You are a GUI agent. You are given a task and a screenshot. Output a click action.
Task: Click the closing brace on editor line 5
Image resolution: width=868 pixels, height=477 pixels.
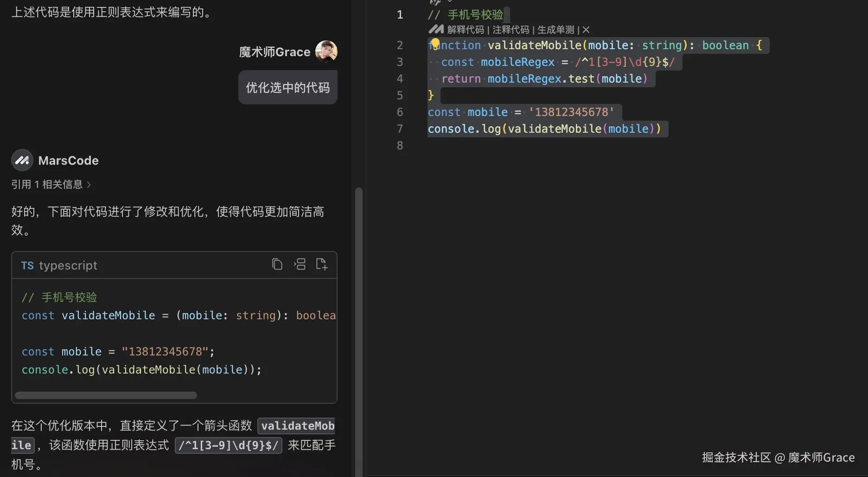click(431, 95)
